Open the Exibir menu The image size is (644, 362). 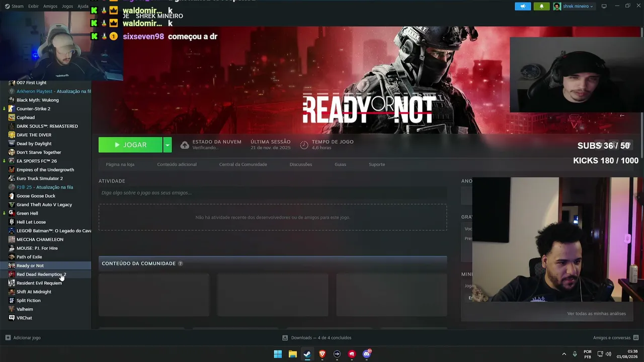coord(33,7)
